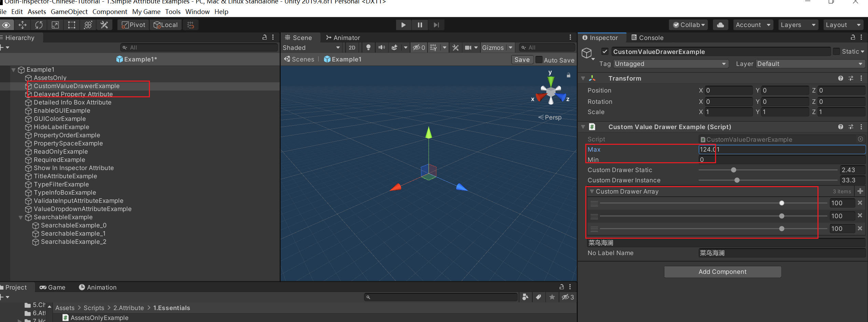Open the Collab button
The height and width of the screenshot is (322, 868).
coord(689,25)
